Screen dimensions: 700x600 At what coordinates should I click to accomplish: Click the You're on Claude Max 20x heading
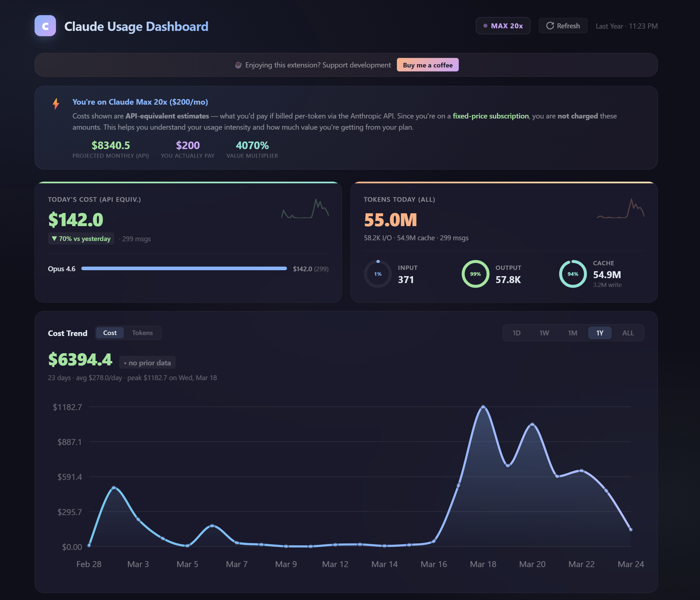point(140,102)
